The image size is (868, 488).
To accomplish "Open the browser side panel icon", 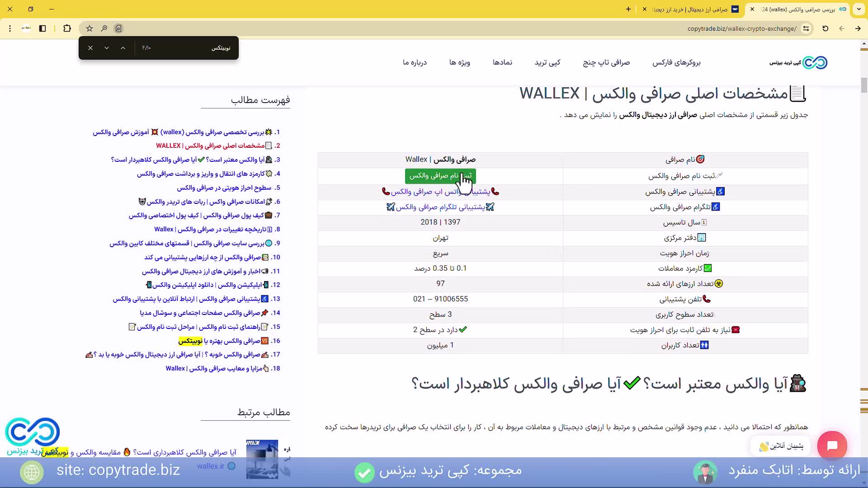I will (42, 28).
